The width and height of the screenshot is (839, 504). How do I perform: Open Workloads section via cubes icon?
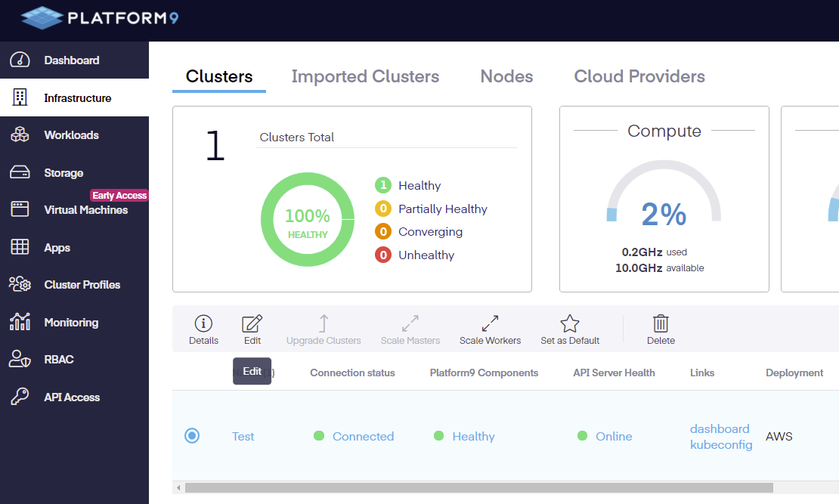(x=20, y=135)
